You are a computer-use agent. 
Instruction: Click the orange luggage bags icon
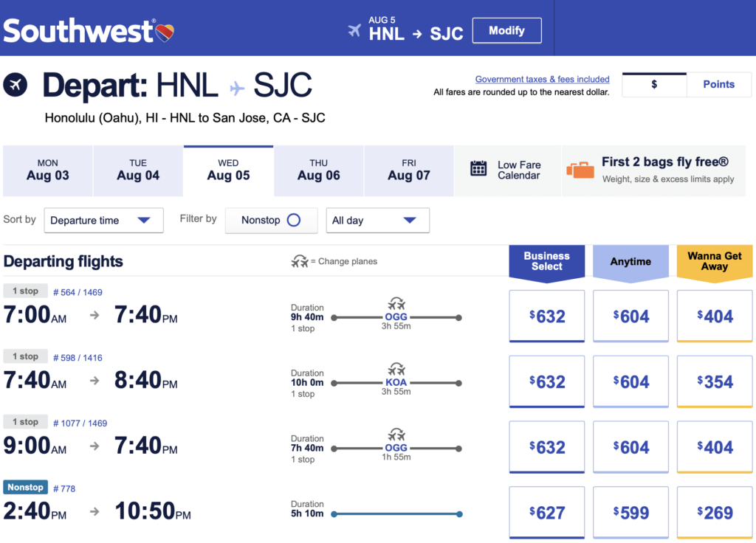point(580,170)
